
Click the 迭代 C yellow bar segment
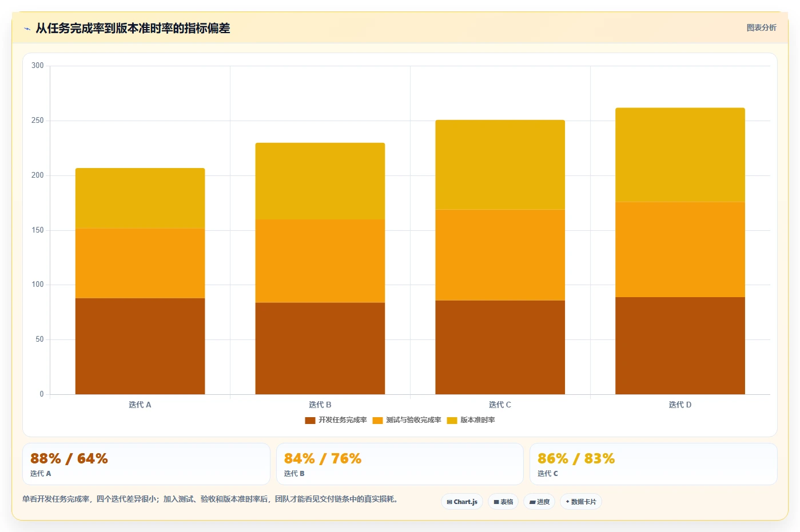(500, 165)
